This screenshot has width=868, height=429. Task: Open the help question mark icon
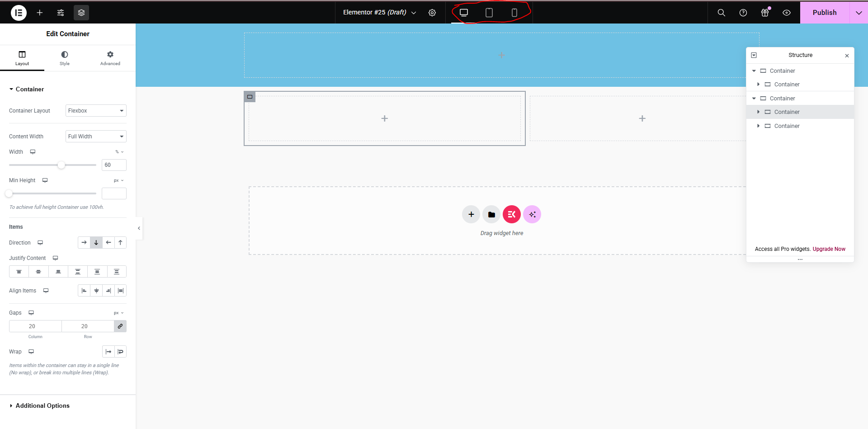743,13
